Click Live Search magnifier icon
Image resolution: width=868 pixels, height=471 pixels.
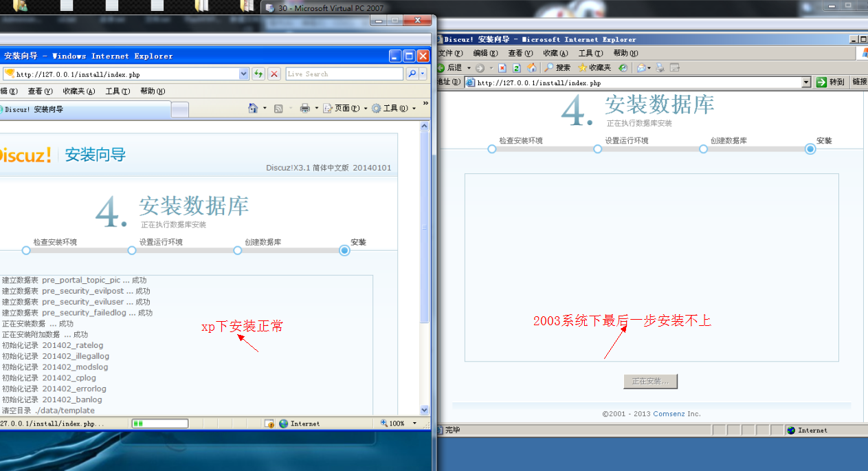[412, 74]
